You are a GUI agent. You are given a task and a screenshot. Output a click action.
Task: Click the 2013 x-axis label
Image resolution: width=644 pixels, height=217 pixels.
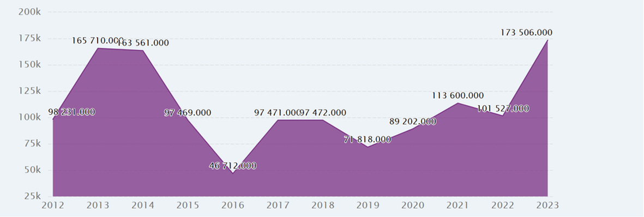[98, 205]
